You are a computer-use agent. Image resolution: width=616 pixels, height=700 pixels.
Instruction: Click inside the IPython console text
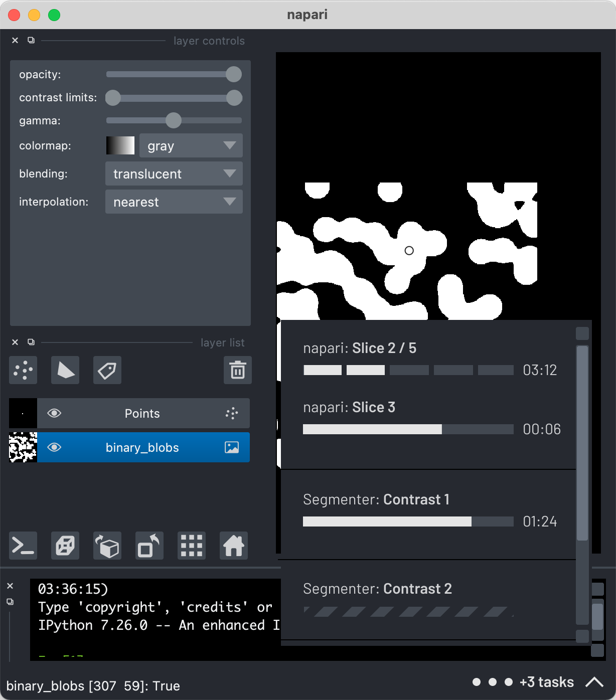156,620
